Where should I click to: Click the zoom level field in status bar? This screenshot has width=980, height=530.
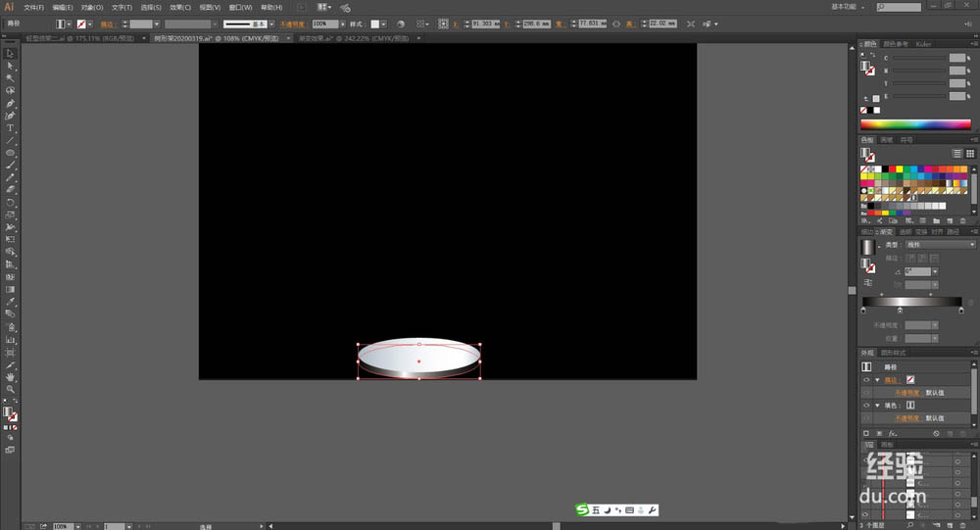[63, 526]
